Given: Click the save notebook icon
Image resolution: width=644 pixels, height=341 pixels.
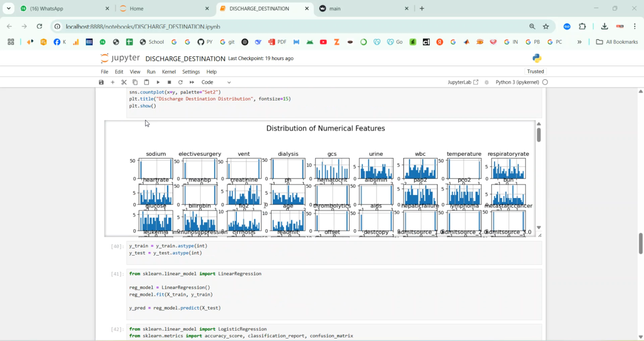Looking at the screenshot, I should point(101,82).
